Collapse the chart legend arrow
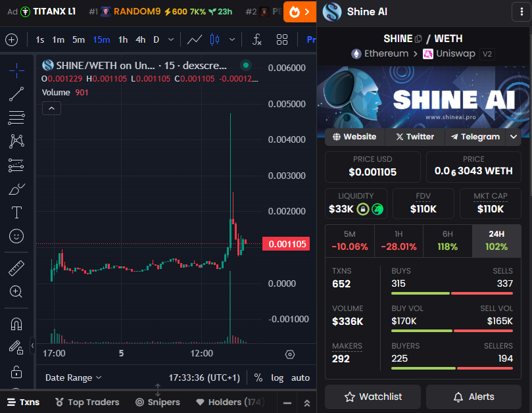Viewport: 532px width, 413px height. 51,109
